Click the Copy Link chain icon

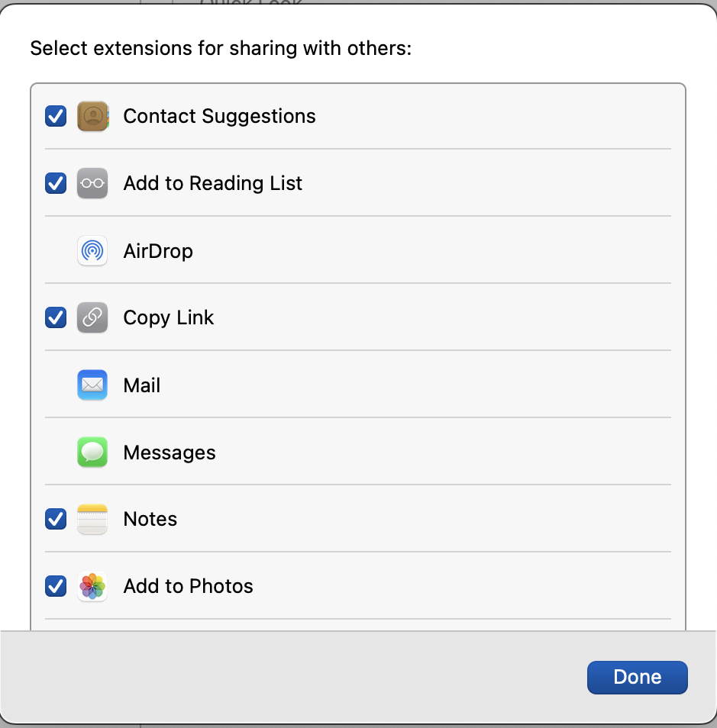coord(92,317)
